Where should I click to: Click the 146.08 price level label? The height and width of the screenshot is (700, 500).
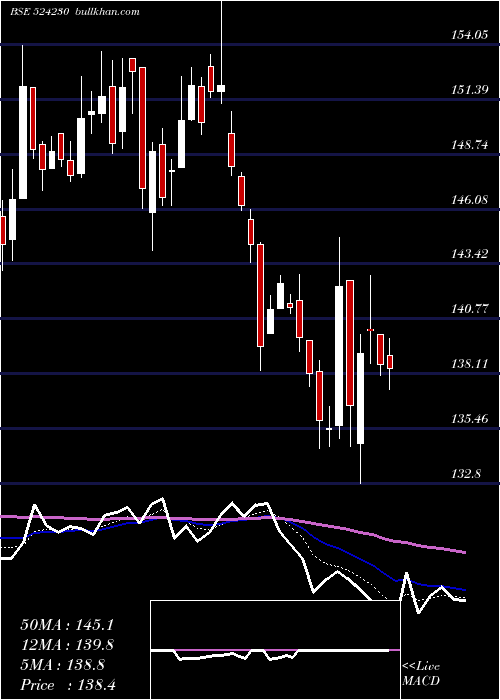click(x=470, y=199)
